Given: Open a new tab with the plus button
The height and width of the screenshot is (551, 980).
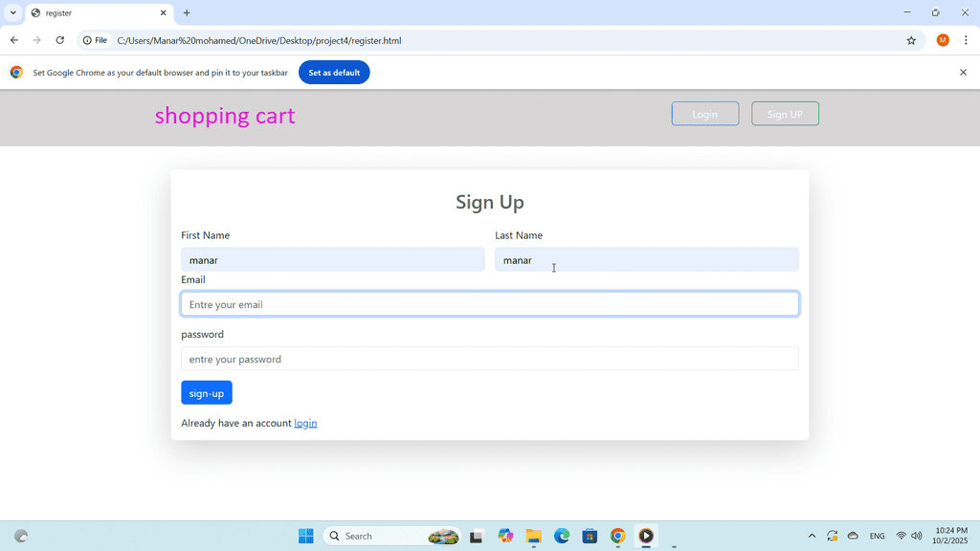Looking at the screenshot, I should pyautogui.click(x=187, y=12).
